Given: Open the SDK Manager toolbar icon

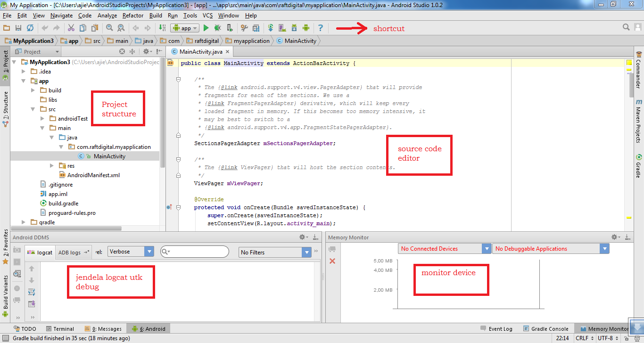Looking at the screenshot, I should click(x=294, y=28).
